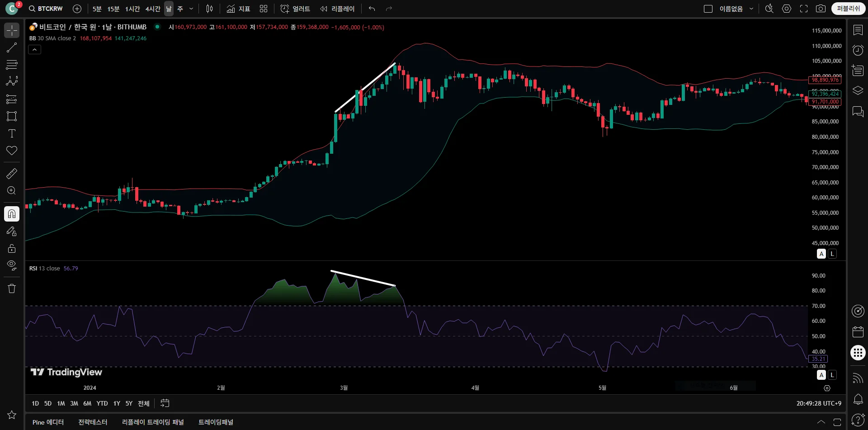Set date range to YTD
Viewport: 868px width, 430px height.
102,403
